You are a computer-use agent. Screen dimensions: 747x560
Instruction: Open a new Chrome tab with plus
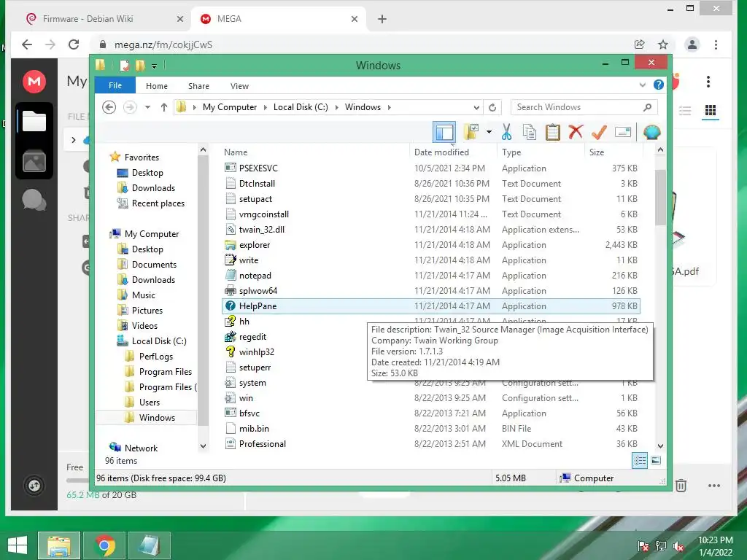point(382,19)
